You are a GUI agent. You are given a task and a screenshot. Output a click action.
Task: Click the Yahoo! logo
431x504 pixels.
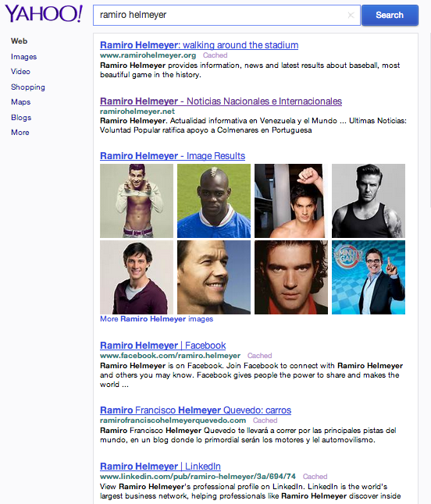[44, 14]
